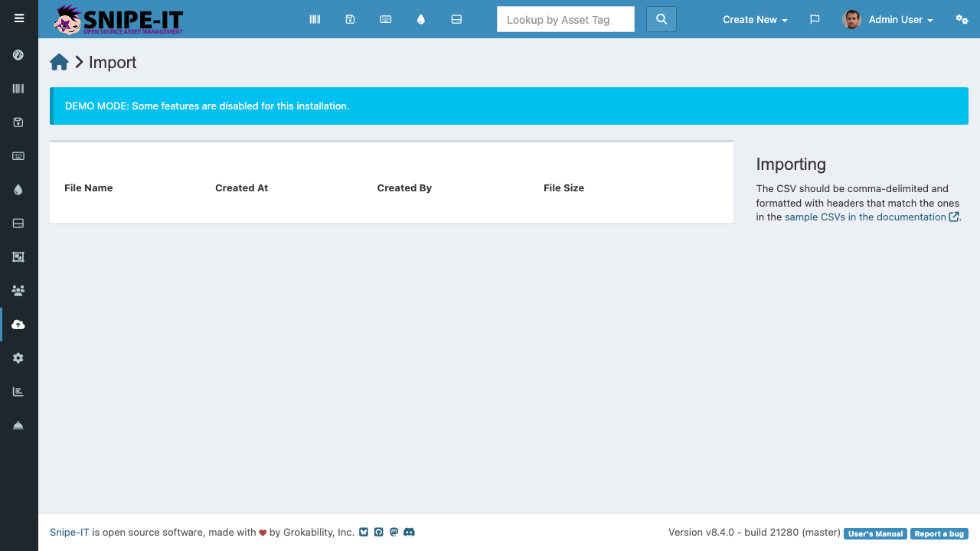Sort by Created By column
Screen dimensions: 980x551
[x=404, y=187]
